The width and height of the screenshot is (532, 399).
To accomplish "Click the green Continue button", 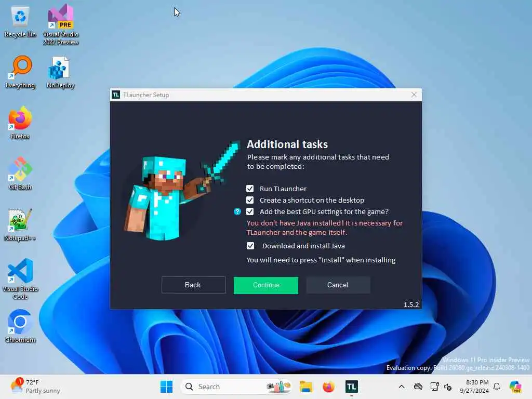I will point(266,285).
